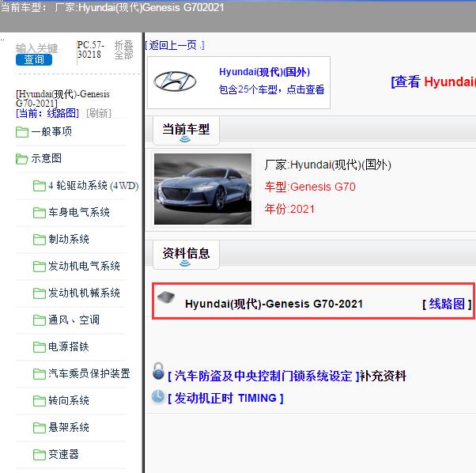Open 悬架系统 tree item
This screenshot has height=473, width=476.
69,427
